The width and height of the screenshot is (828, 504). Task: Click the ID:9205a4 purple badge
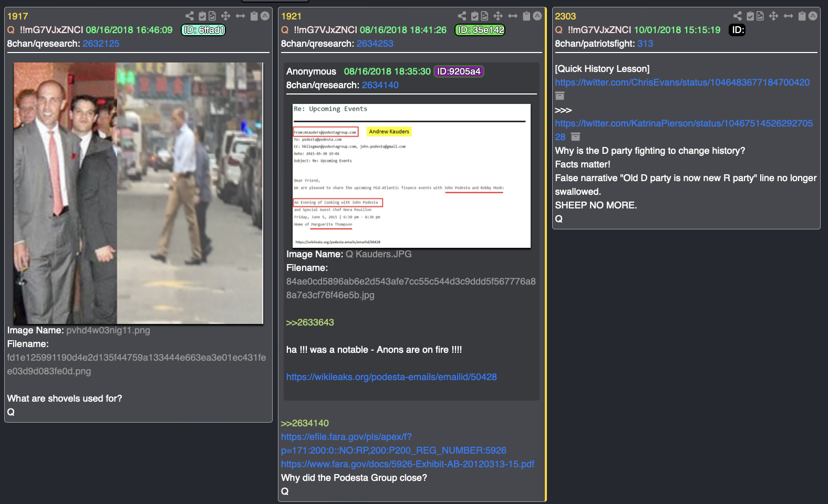[x=459, y=71]
